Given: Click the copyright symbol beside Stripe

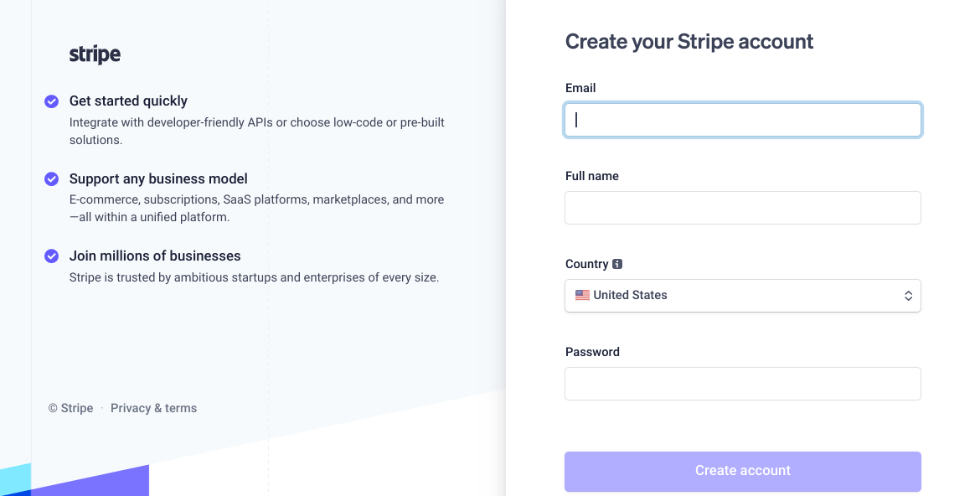Looking at the screenshot, I should (x=52, y=408).
